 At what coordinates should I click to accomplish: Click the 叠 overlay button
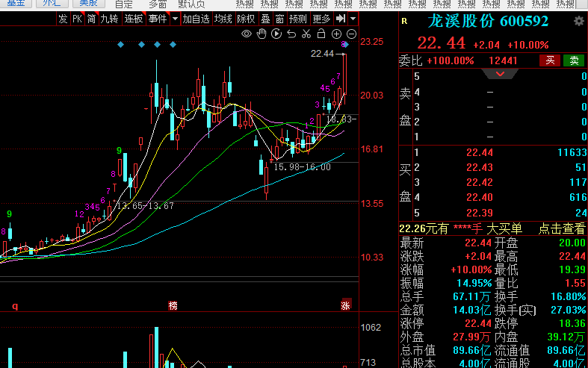coord(265,19)
